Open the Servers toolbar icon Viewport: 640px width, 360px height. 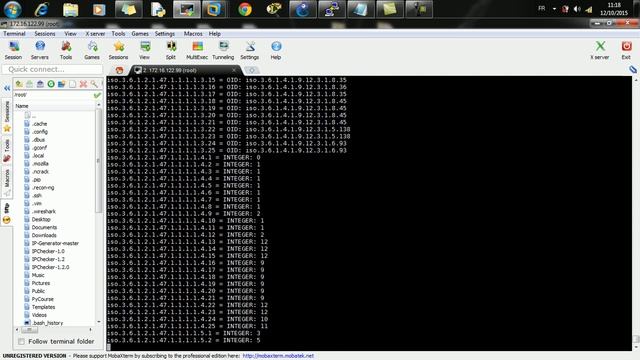pos(40,50)
